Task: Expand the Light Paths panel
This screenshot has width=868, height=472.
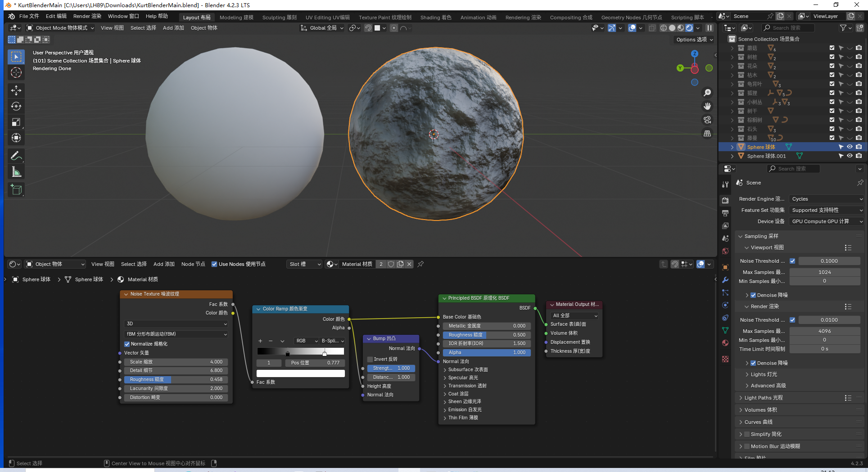Action: pos(764,398)
